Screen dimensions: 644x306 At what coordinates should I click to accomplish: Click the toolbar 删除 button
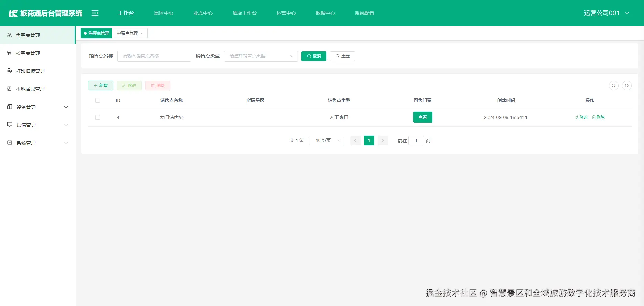(158, 86)
